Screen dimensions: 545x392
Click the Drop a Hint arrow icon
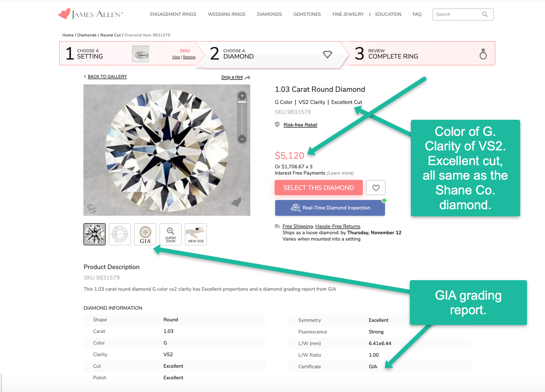pyautogui.click(x=248, y=78)
